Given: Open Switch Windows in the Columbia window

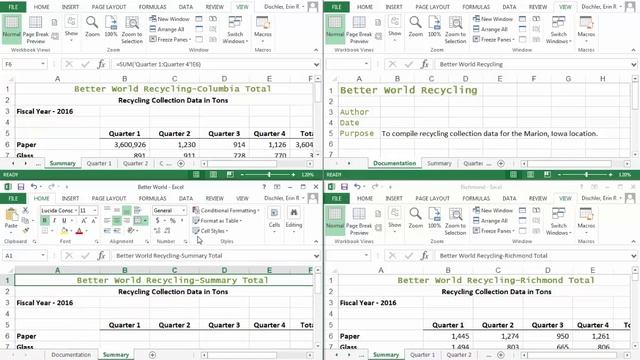Looking at the screenshot, I should click(235, 30).
